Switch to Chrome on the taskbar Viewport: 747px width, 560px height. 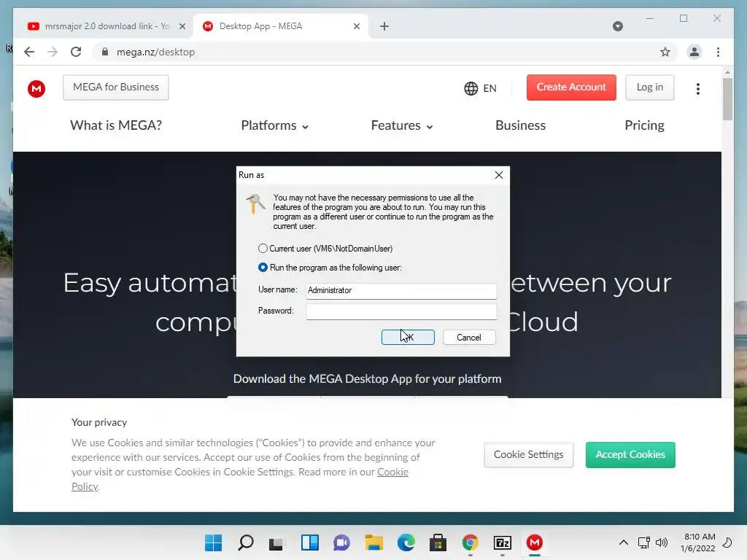pos(471,542)
